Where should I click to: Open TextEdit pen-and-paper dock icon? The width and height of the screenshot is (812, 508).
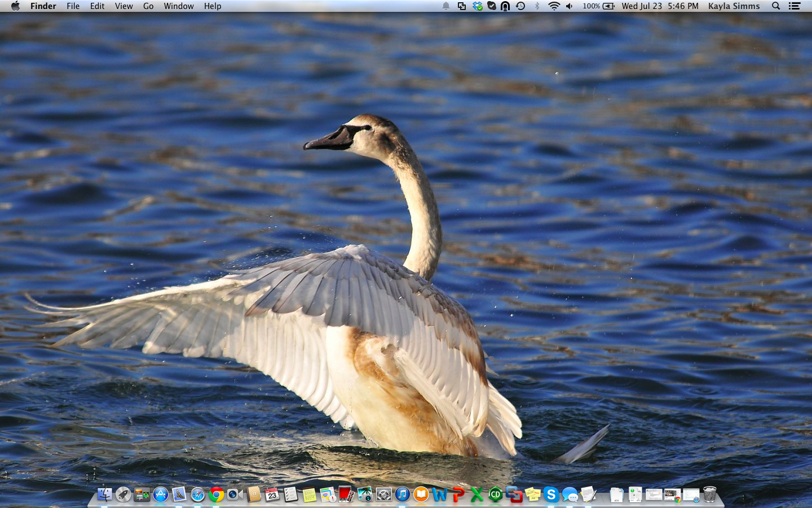[x=588, y=495]
